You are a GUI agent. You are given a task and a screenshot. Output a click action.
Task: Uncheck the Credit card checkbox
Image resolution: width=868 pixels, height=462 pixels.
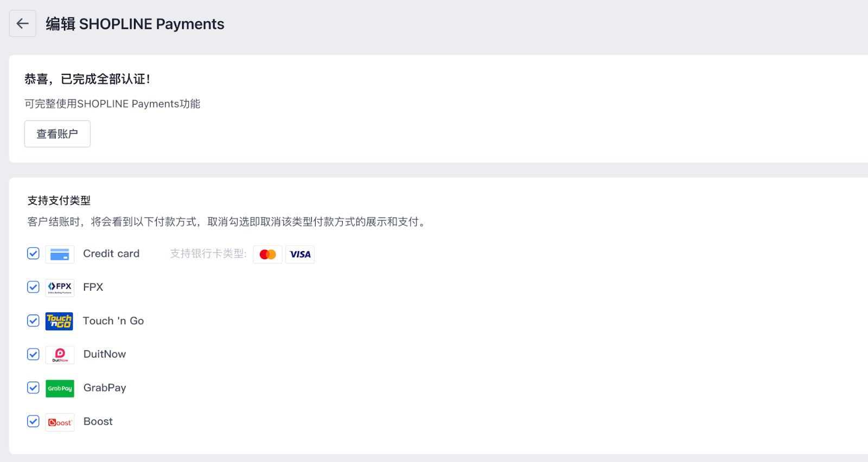(x=33, y=254)
